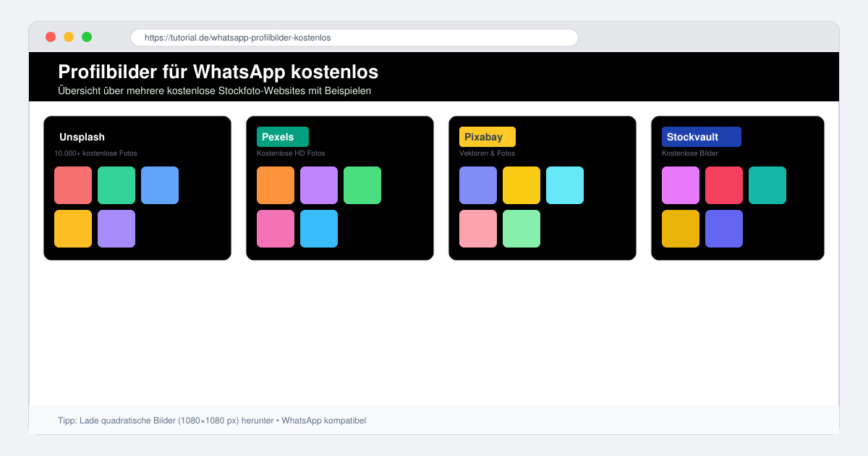The image size is (868, 456).
Task: Open the green Pexels label
Action: pyautogui.click(x=283, y=137)
